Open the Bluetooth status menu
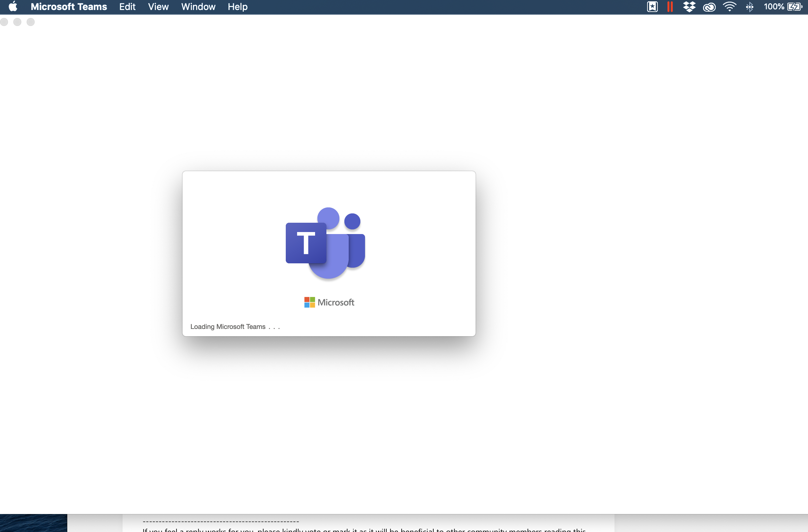This screenshot has height=532, width=808. [x=750, y=7]
